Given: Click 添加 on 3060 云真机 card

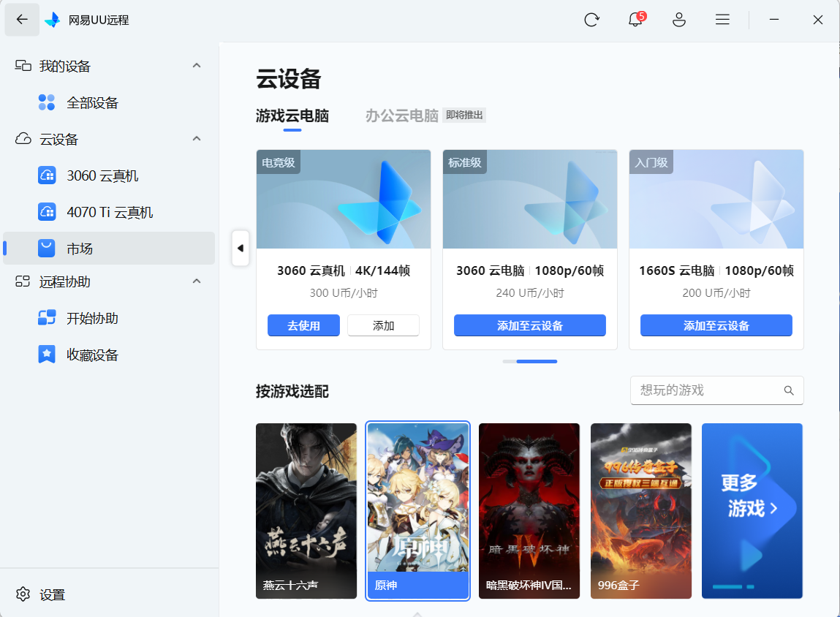Looking at the screenshot, I should tap(384, 325).
